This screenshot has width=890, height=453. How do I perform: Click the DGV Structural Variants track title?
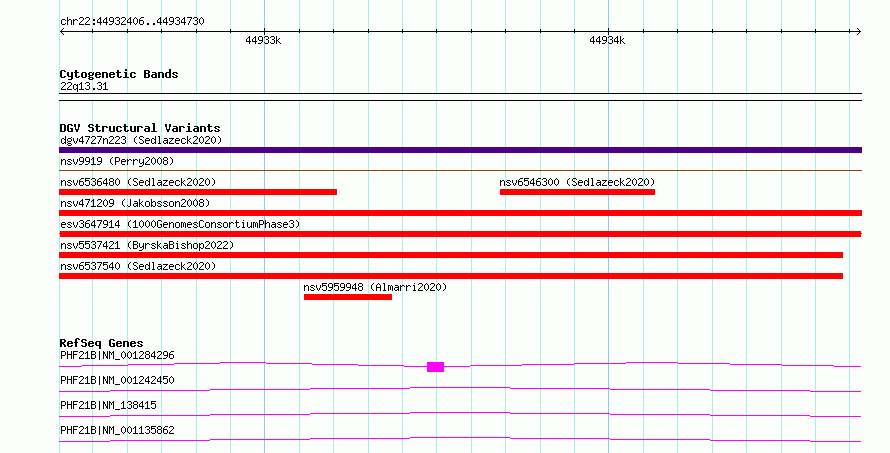(140, 128)
